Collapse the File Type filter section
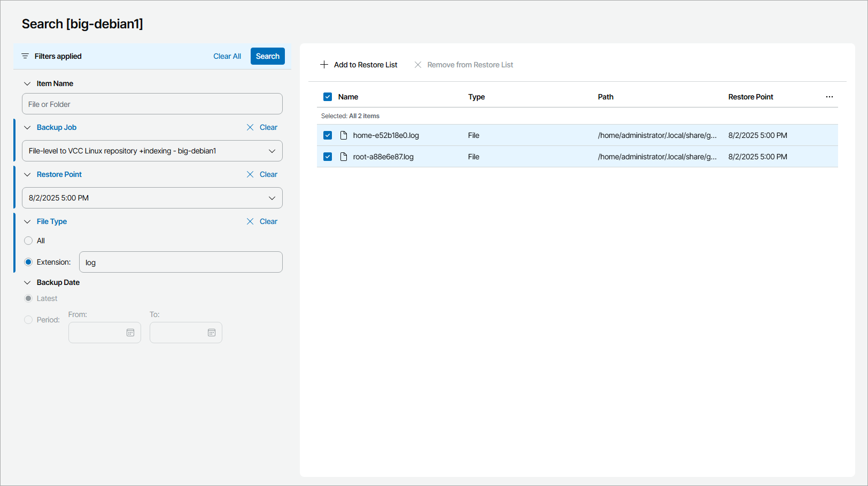868x486 pixels. [27, 221]
